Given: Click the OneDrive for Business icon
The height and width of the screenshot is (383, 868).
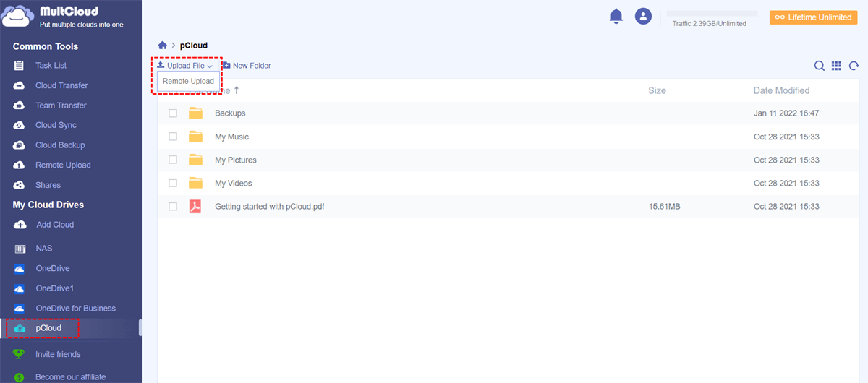Looking at the screenshot, I should [20, 309].
